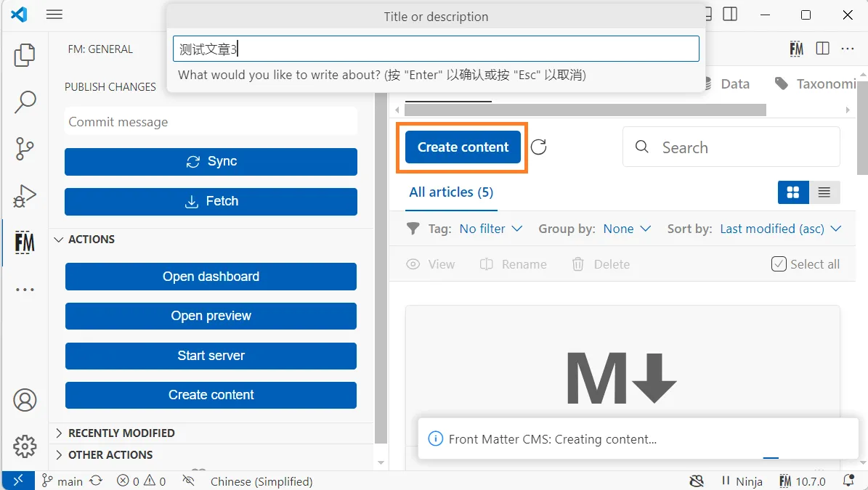This screenshot has height=490, width=868.
Task: Open Run and Debug view
Action: tap(25, 196)
